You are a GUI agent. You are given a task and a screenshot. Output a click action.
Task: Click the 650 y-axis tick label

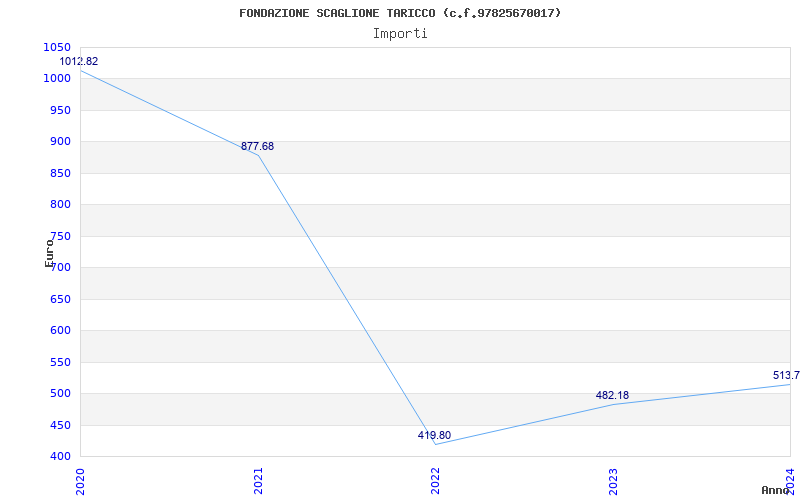coord(60,299)
